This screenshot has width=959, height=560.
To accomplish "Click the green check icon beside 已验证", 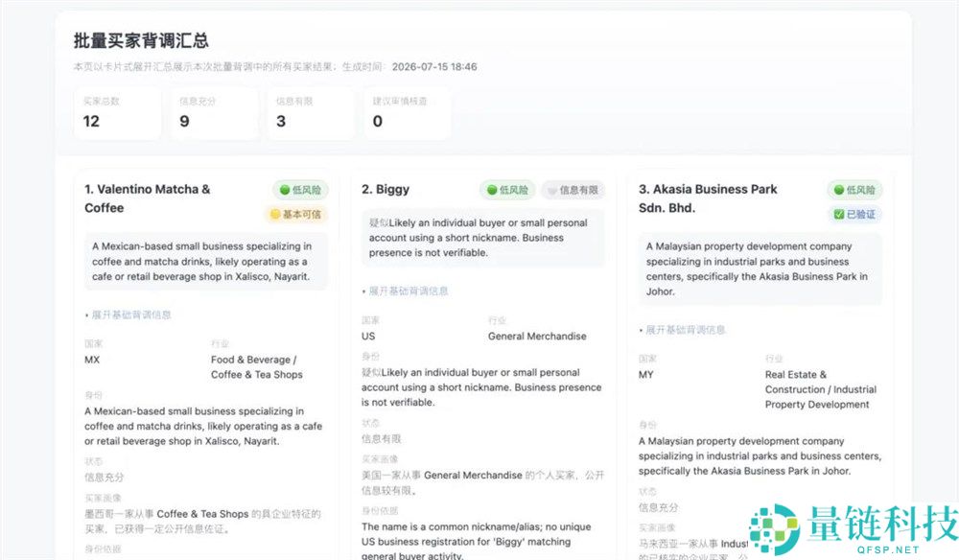I will point(839,214).
